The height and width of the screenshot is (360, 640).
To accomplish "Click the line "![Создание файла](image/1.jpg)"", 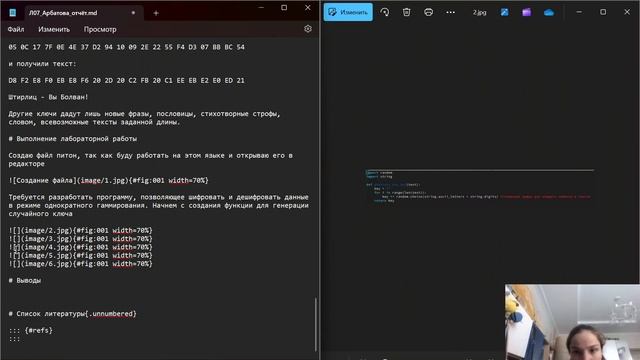I will [108, 180].
